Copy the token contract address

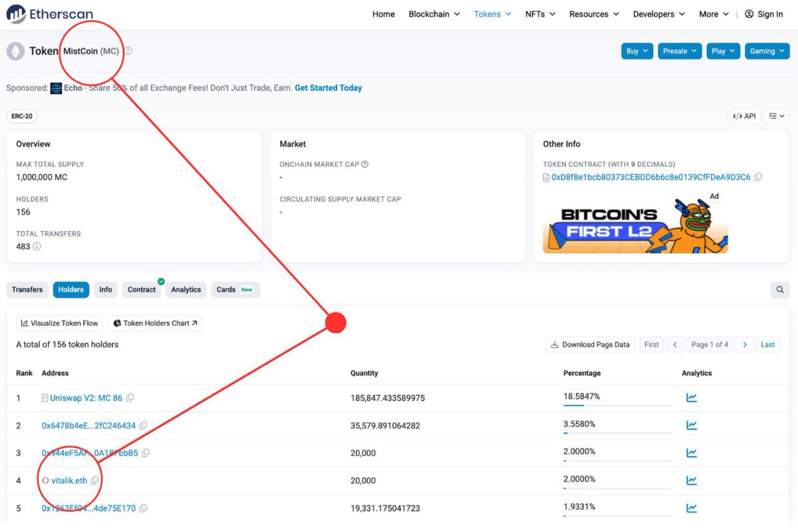(x=759, y=178)
